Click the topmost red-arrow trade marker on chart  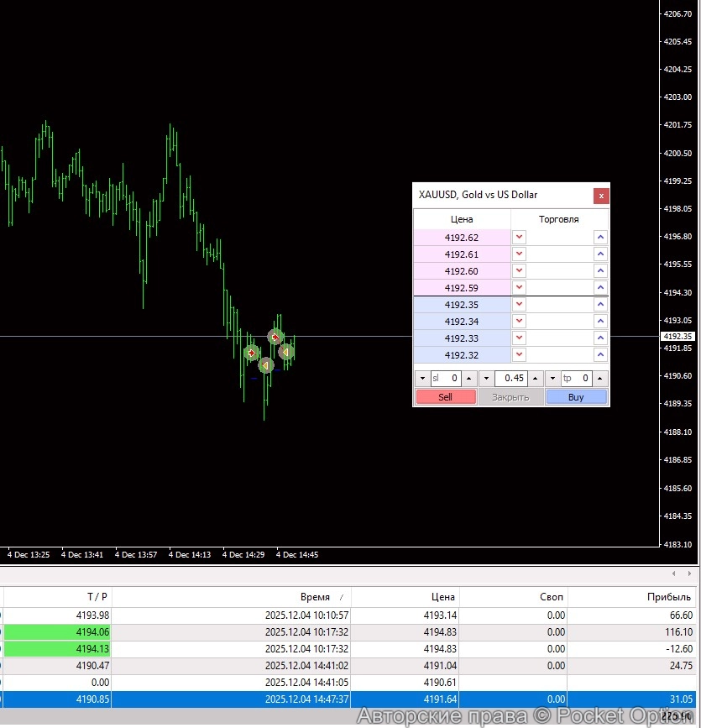275,337
